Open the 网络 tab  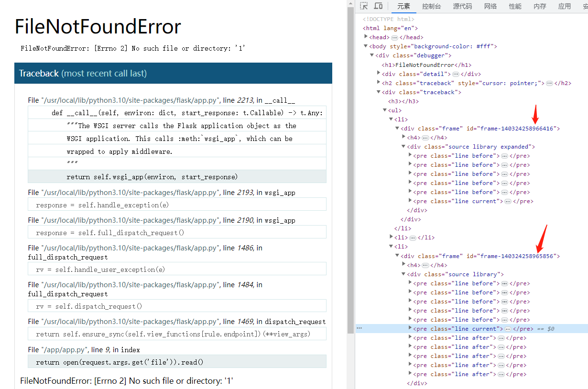point(490,6)
